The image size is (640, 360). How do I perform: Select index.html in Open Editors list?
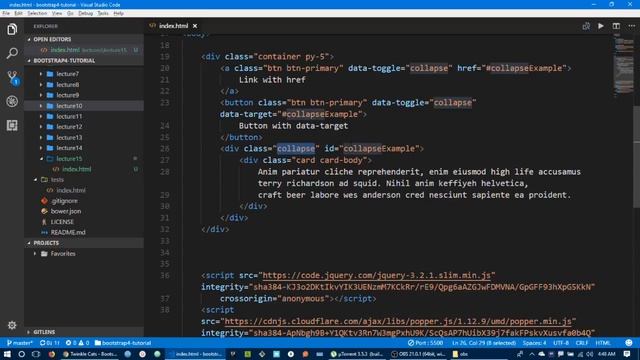pos(84,50)
